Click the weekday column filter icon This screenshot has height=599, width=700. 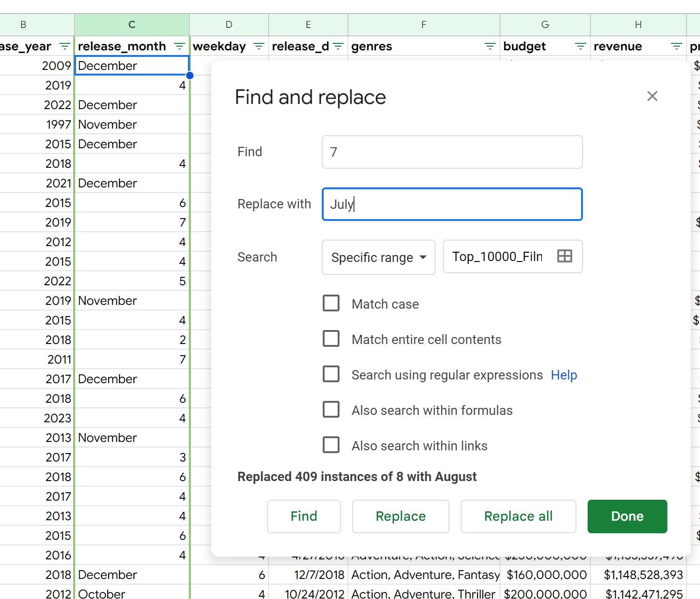(258, 47)
